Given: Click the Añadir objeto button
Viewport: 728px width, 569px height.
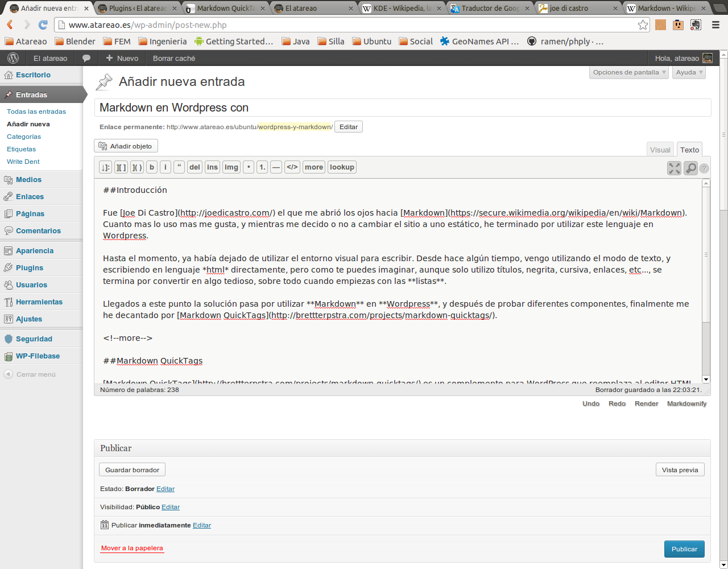Looking at the screenshot, I should pos(126,146).
